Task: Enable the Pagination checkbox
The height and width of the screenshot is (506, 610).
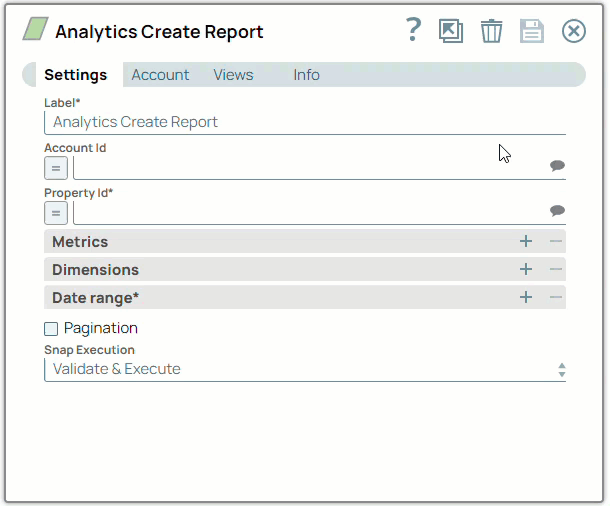Action: 51,329
